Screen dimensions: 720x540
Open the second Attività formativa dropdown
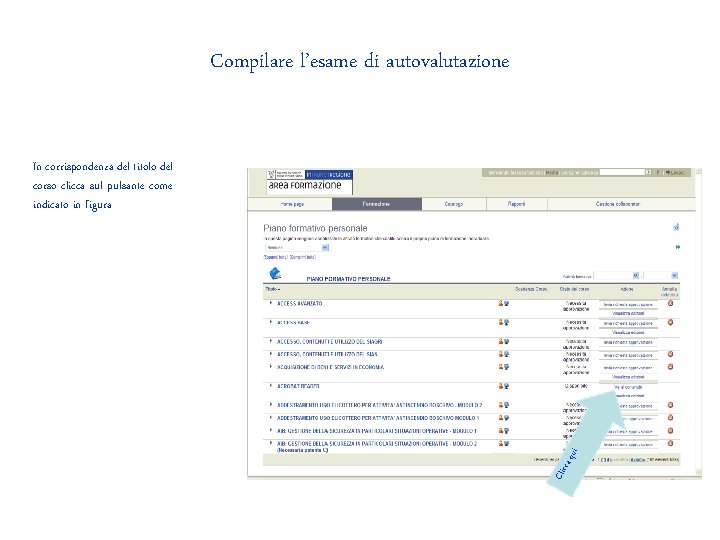tap(661, 276)
